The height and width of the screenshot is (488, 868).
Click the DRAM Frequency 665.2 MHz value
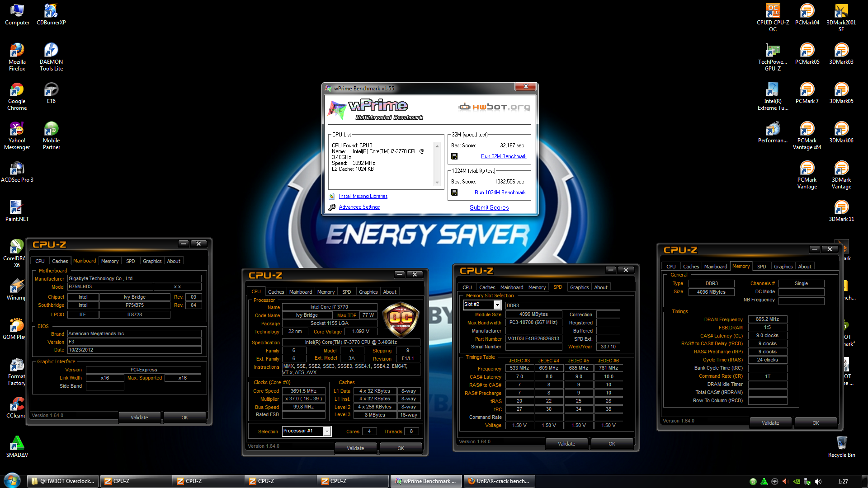pyautogui.click(x=768, y=319)
